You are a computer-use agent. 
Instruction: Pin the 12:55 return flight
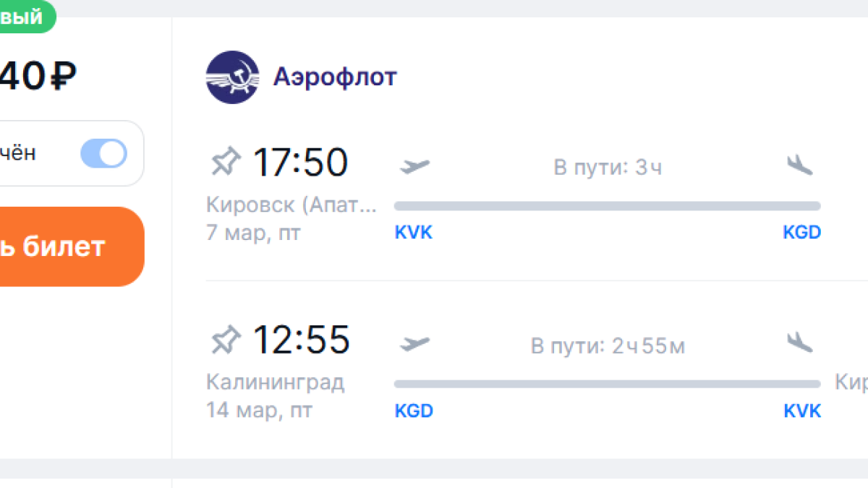pyautogui.click(x=224, y=340)
